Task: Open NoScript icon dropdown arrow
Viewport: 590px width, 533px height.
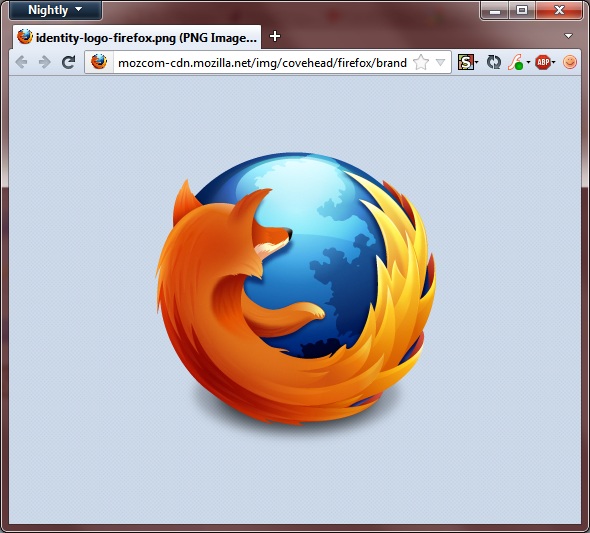Action: point(477,62)
